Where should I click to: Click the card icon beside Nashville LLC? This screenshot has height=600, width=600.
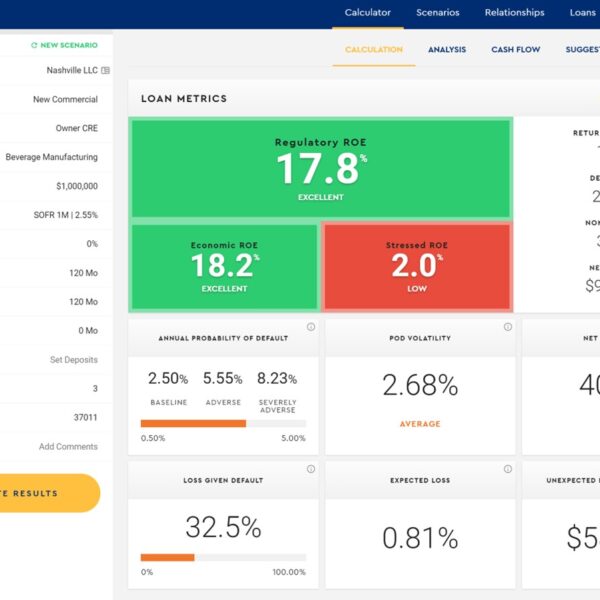[106, 71]
